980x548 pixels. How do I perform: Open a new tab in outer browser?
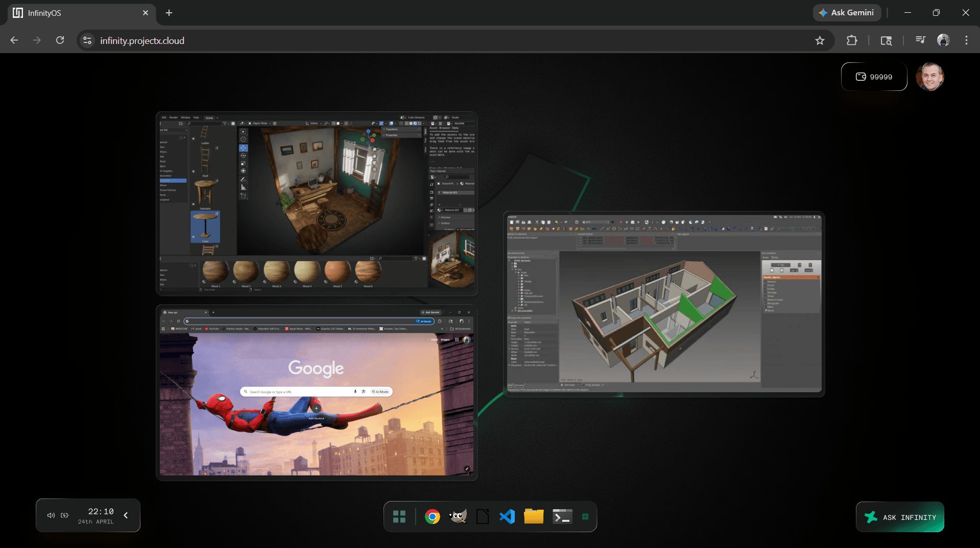pyautogui.click(x=169, y=13)
